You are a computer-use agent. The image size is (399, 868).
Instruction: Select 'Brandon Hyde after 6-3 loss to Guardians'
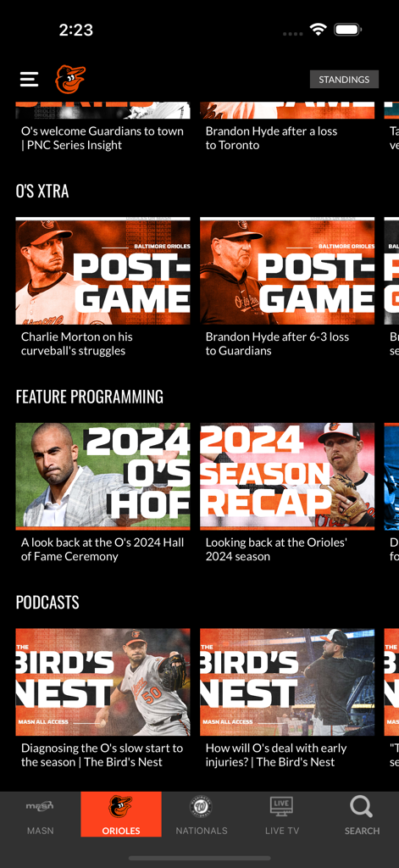click(x=277, y=344)
